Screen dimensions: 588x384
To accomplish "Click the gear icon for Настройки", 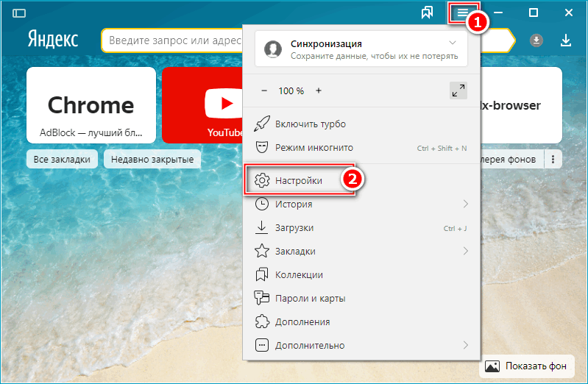I will [262, 180].
